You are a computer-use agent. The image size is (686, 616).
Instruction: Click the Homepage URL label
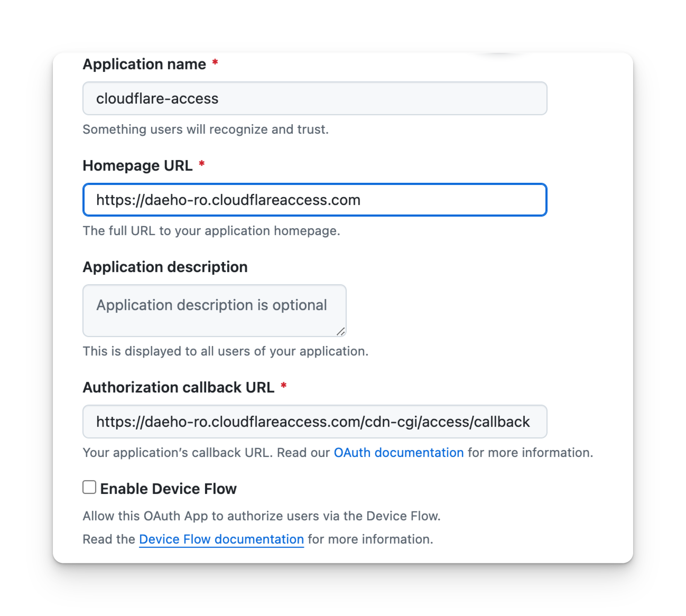[x=138, y=166]
